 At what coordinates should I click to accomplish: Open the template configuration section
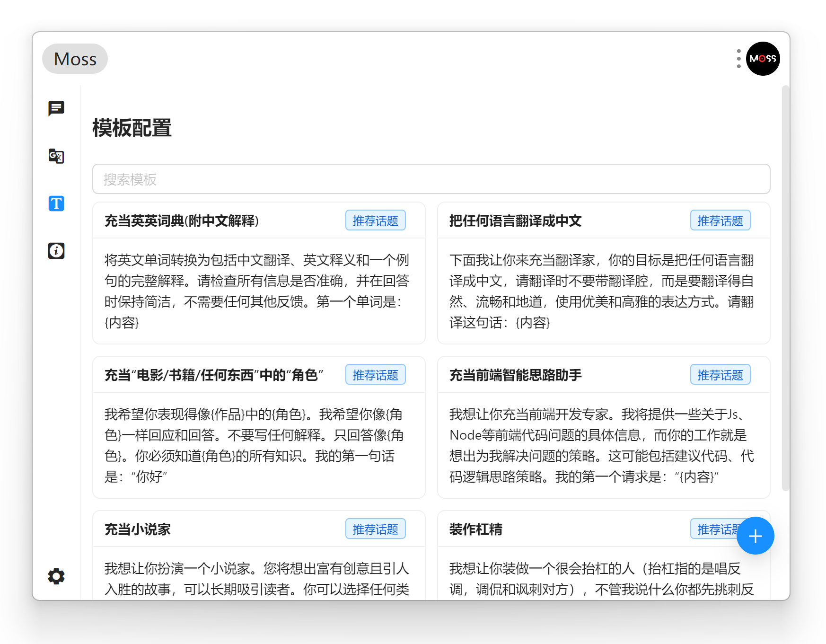pyautogui.click(x=56, y=203)
